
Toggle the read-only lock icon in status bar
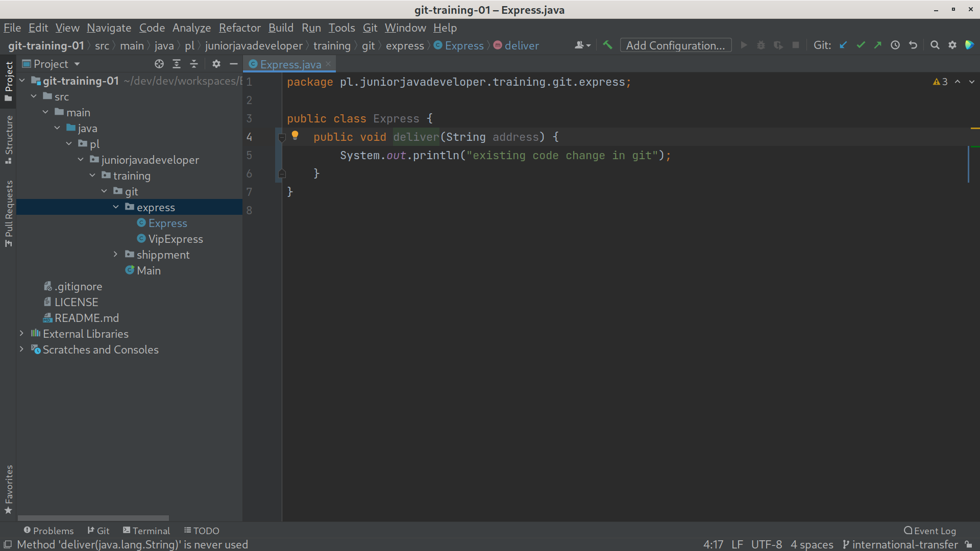coord(968,544)
